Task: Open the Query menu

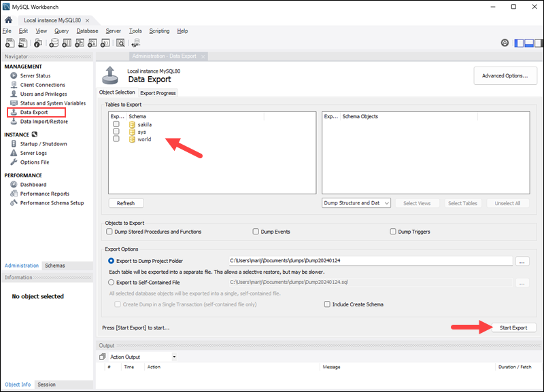Action: pyautogui.click(x=61, y=31)
